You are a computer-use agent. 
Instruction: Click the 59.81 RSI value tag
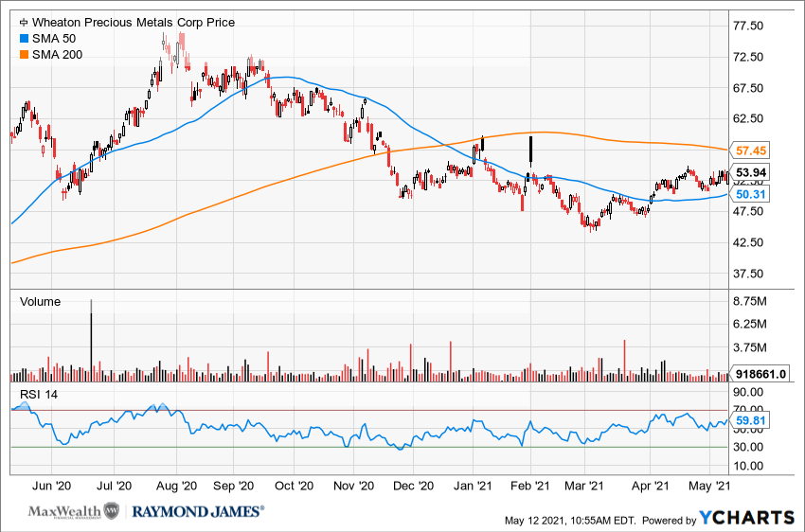tap(750, 420)
